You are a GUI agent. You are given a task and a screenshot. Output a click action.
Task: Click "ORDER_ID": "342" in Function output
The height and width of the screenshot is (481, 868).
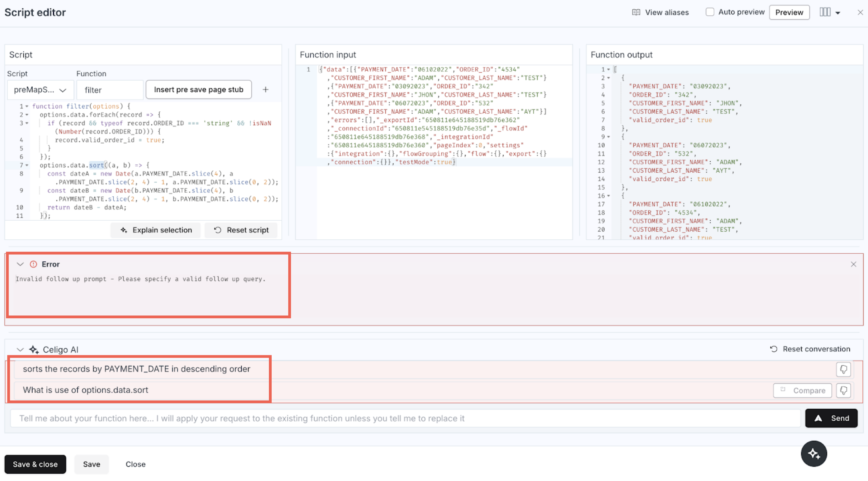(x=662, y=95)
